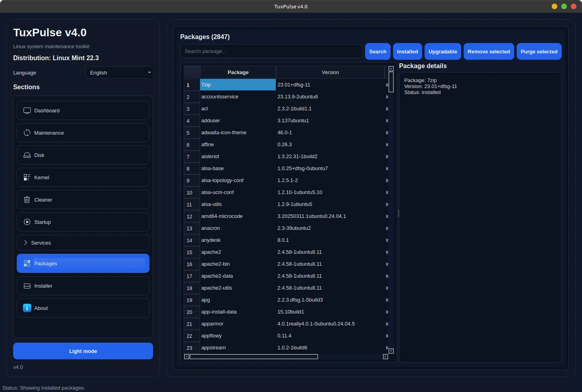The image size is (582, 392).
Task: Click the Disk drive icon
Action: click(x=27, y=155)
